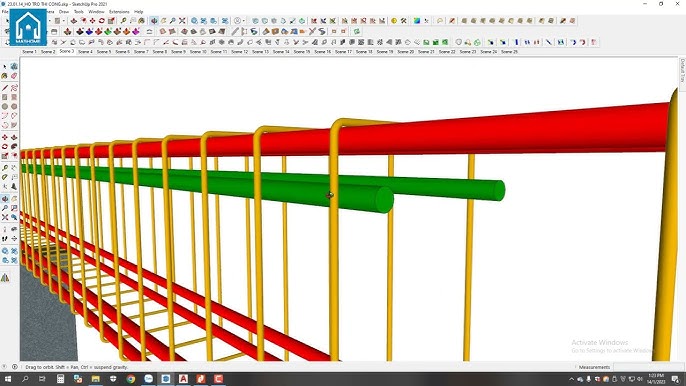686x386 pixels.
Task: Switch to Scene 1 tab
Action: 29,52
